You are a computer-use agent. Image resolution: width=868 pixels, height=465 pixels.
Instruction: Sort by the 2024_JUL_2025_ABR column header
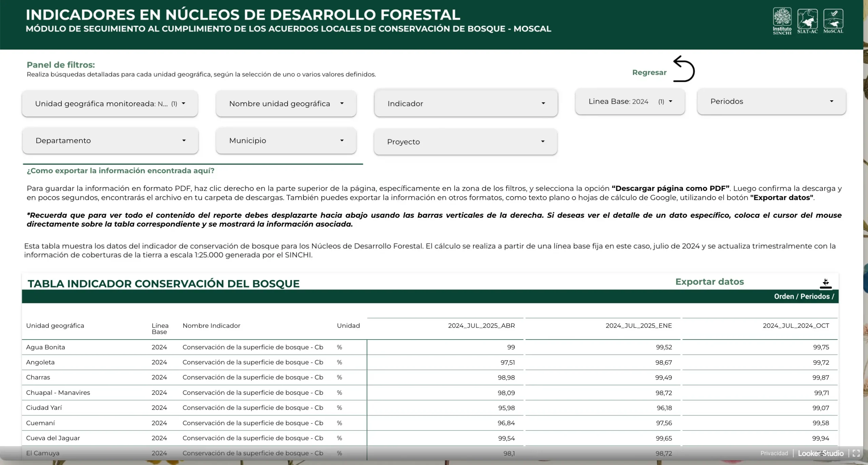tap(481, 326)
